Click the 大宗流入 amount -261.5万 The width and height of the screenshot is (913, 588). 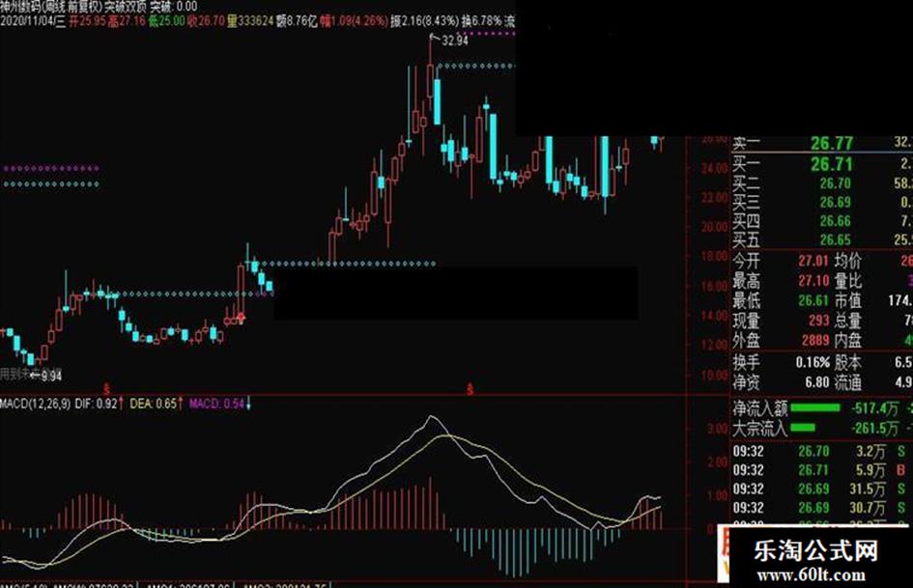click(x=874, y=429)
